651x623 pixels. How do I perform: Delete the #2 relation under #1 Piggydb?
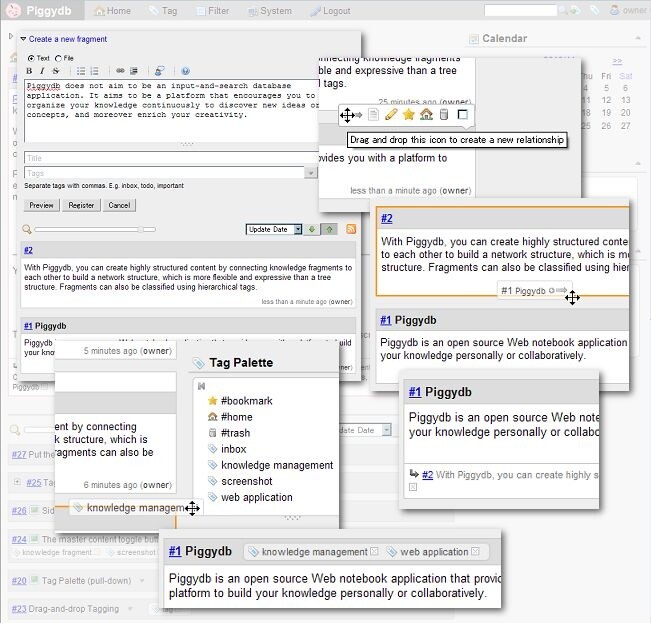[x=413, y=487]
